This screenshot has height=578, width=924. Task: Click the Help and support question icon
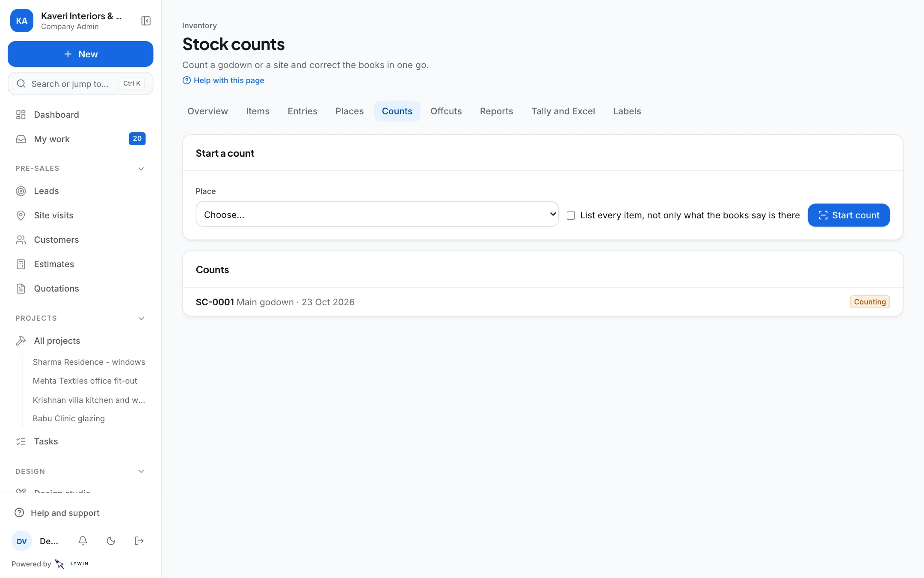pos(19,513)
